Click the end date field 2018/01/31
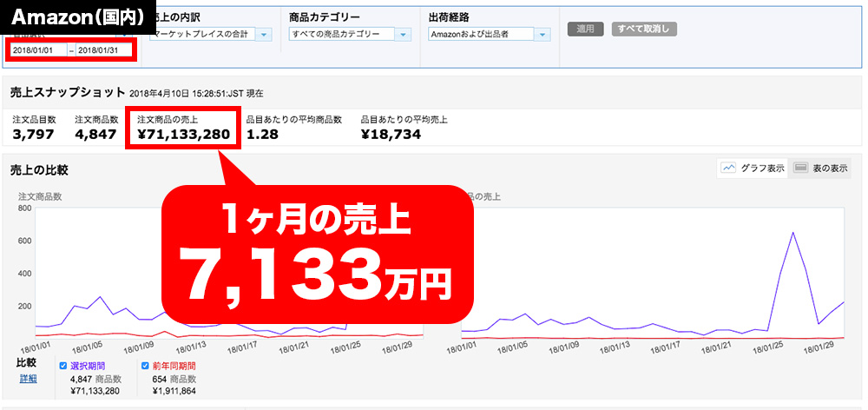 pyautogui.click(x=104, y=50)
